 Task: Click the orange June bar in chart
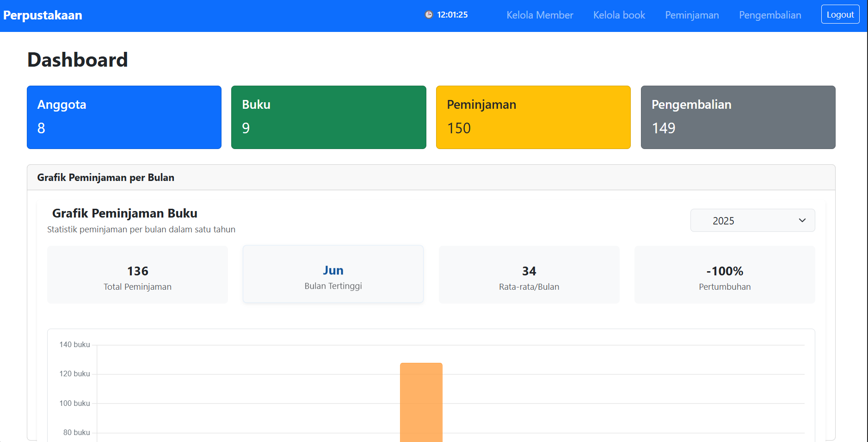(421, 402)
